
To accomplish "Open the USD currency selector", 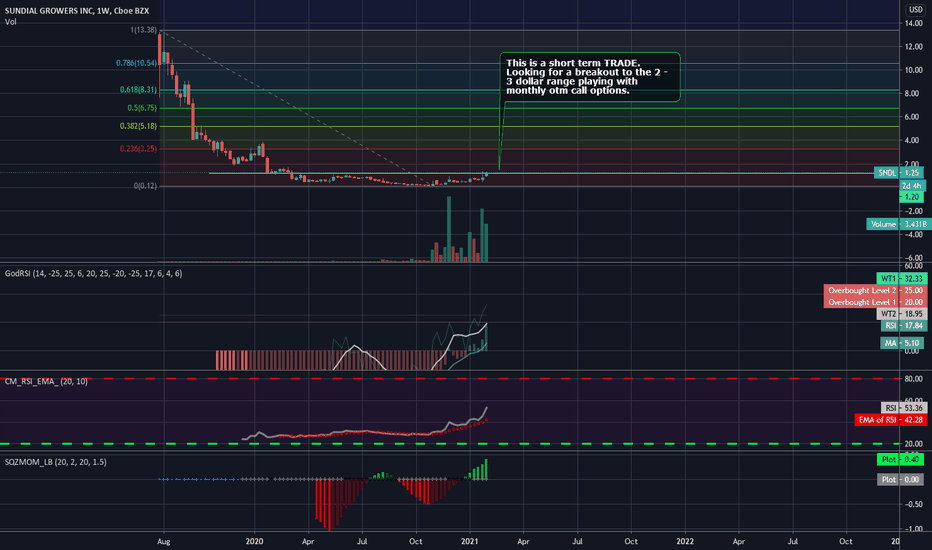I will (x=915, y=10).
